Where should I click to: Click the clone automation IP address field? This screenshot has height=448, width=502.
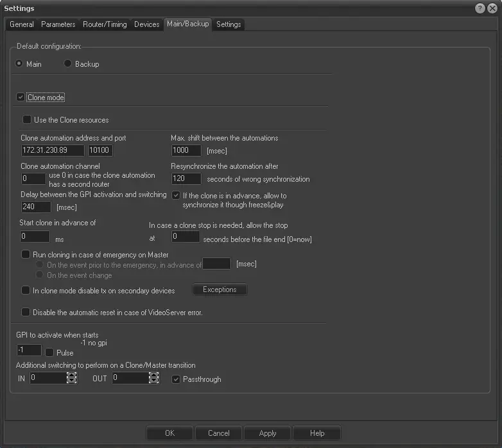tap(52, 150)
